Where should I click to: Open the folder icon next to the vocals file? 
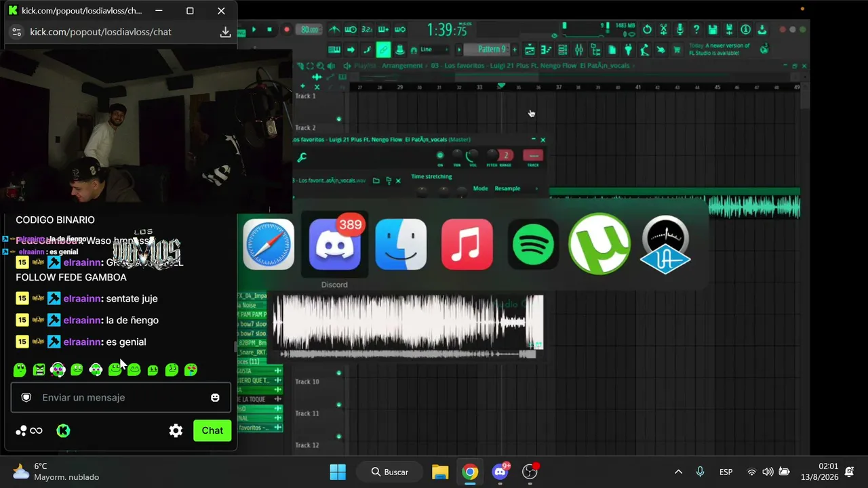[376, 180]
